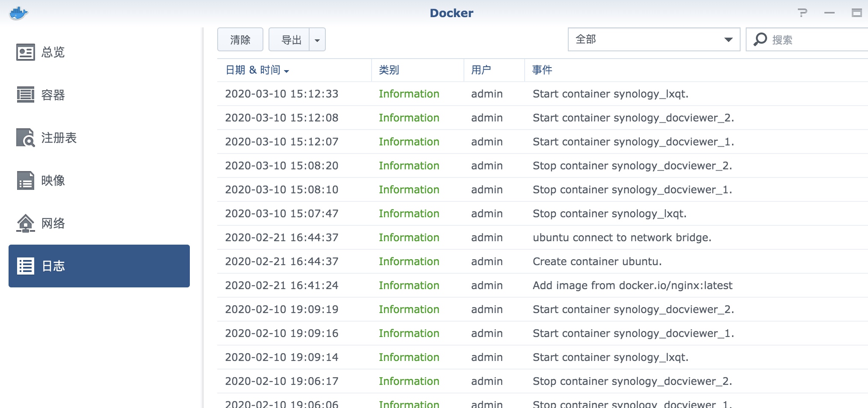Minimize the Docker window
This screenshot has height=408, width=868.
(830, 13)
